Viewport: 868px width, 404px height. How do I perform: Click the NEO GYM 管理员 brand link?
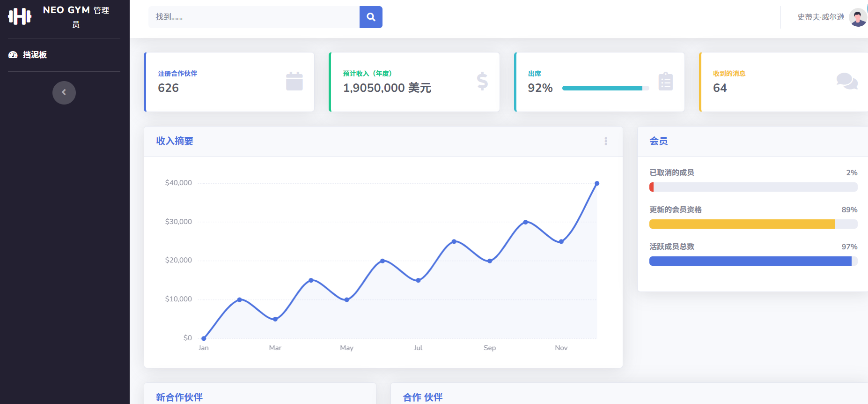[76, 16]
